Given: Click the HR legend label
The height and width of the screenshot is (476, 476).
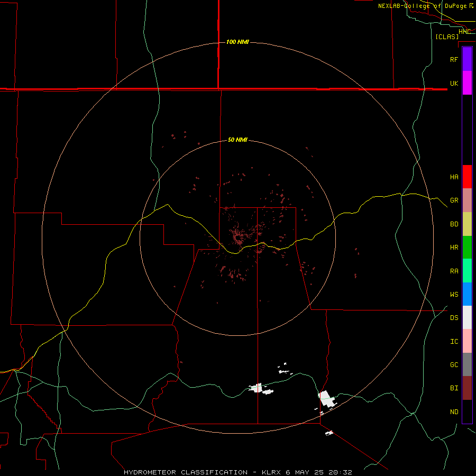Looking at the screenshot, I should tap(454, 248).
